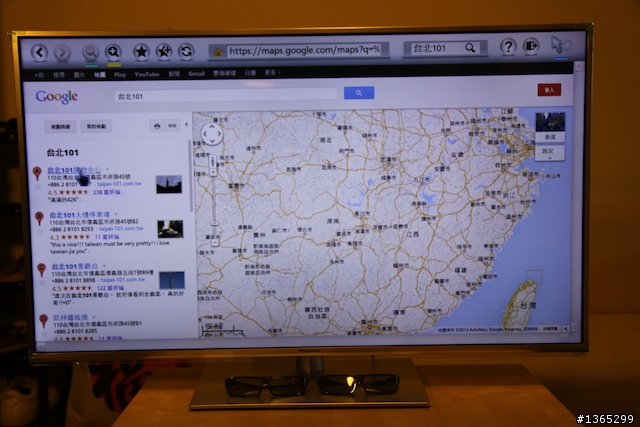Click the map pan control compass
Screen dimensions: 640x427
pos(212,133)
